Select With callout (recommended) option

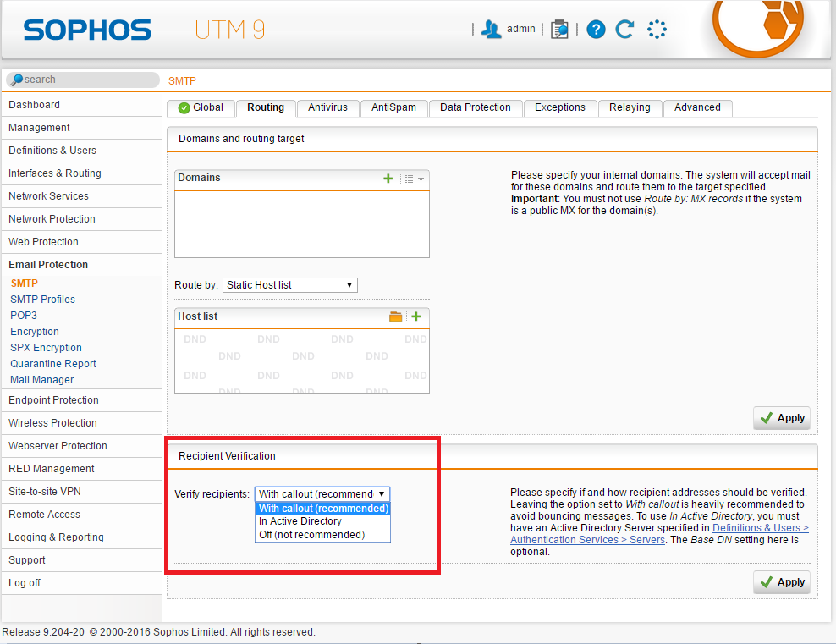(323, 508)
